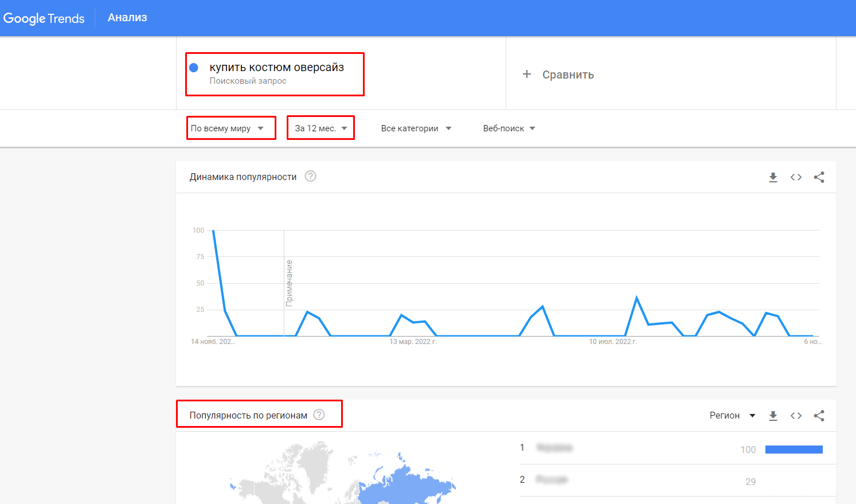856x504 pixels.
Task: Click the Примечание marker on the chart
Action: coord(289,283)
